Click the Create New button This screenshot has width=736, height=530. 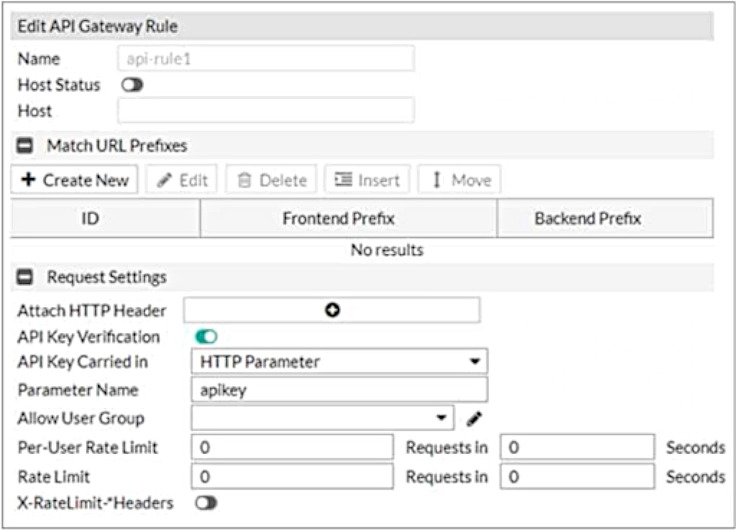coord(75,180)
